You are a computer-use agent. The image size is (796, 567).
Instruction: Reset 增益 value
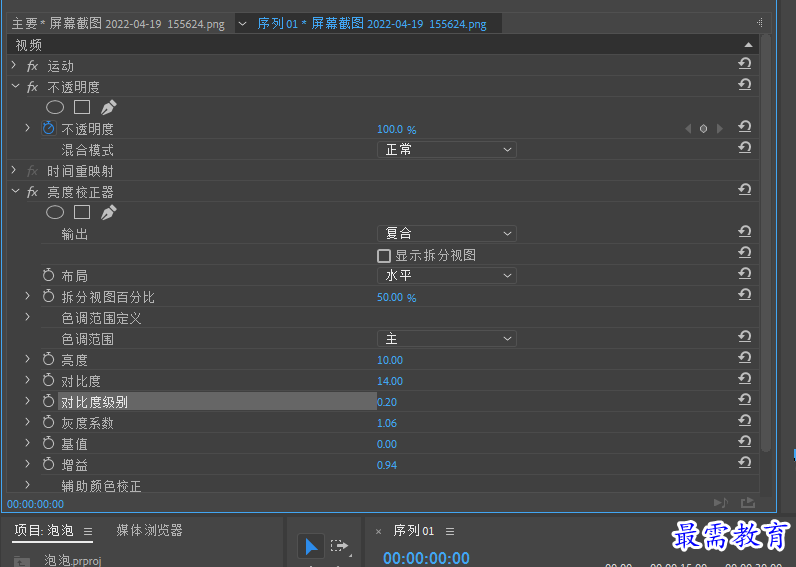point(745,463)
